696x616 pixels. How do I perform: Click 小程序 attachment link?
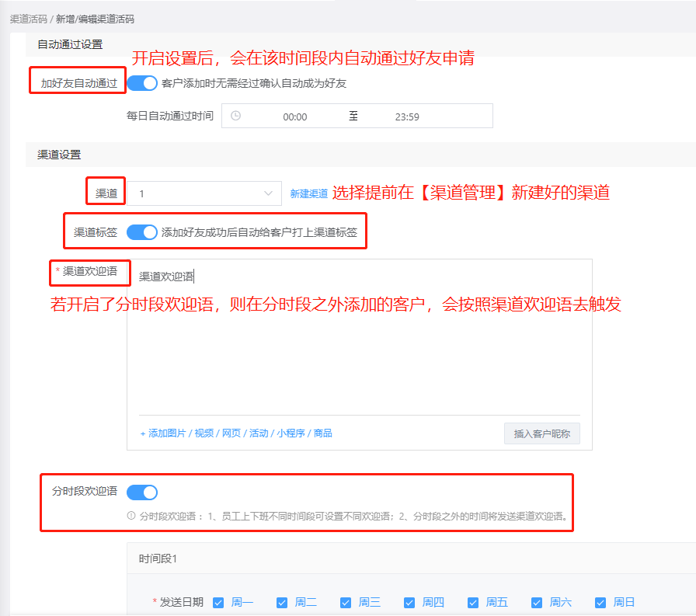click(291, 433)
